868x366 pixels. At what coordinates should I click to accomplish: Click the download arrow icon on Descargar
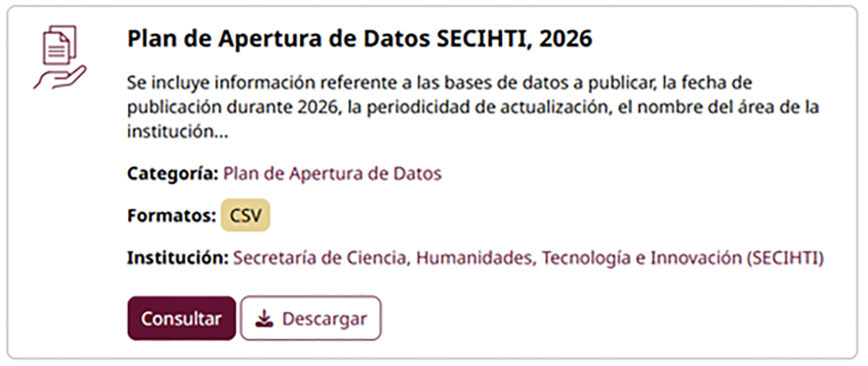coord(265,318)
